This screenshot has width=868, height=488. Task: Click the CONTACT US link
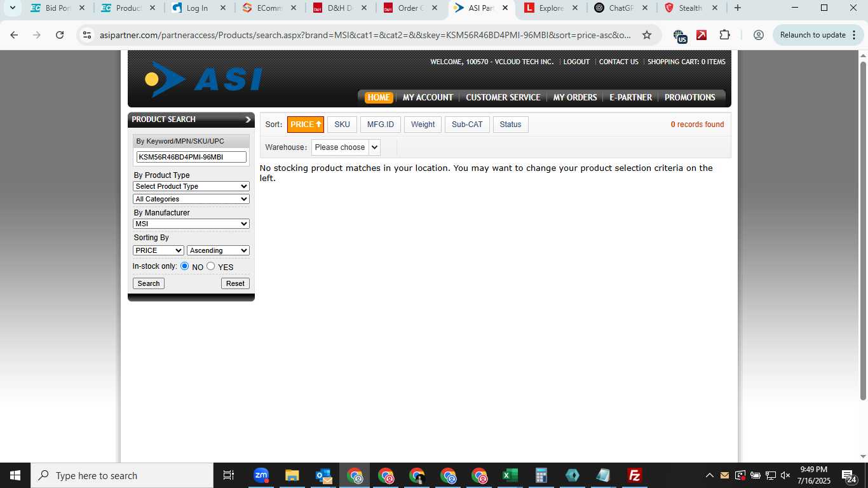click(618, 62)
